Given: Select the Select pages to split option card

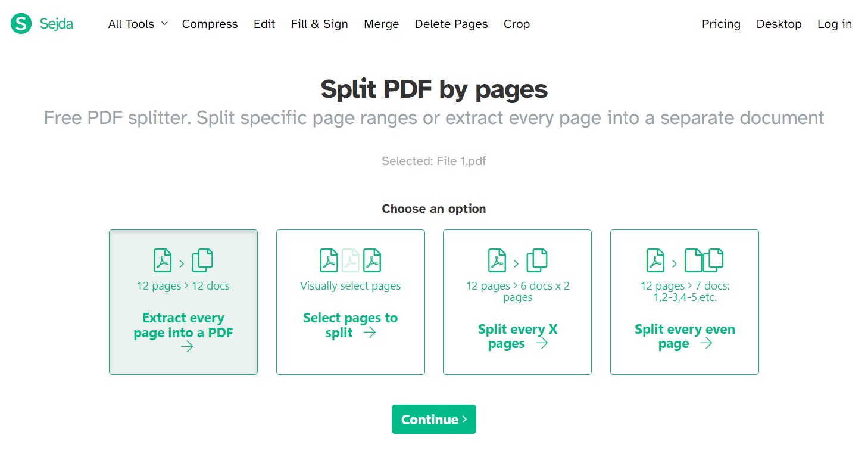Looking at the screenshot, I should click(350, 302).
